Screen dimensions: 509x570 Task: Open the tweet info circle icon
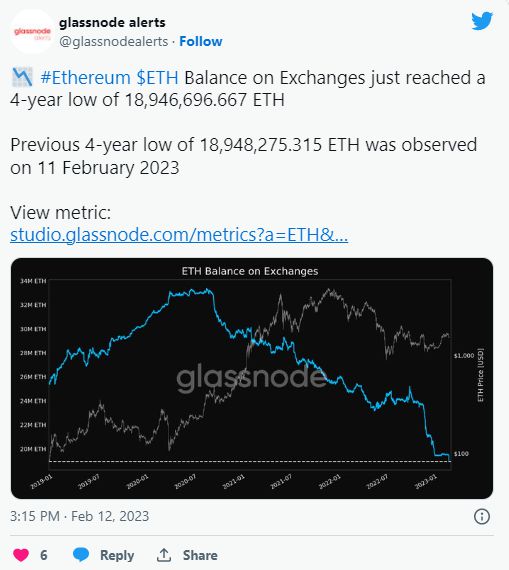click(482, 516)
